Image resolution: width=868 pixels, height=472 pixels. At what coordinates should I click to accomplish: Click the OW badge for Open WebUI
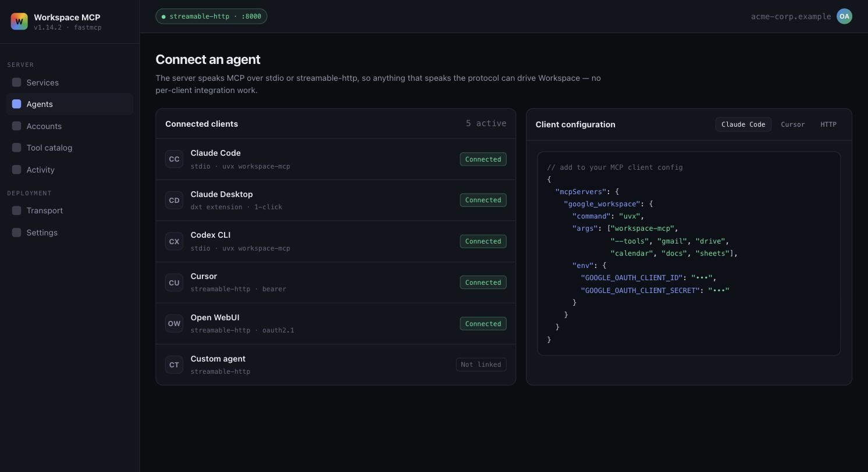click(174, 324)
